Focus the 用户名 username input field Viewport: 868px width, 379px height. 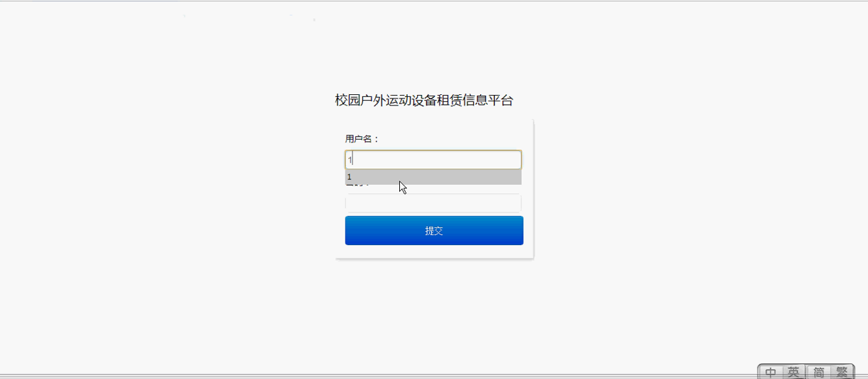click(x=433, y=159)
